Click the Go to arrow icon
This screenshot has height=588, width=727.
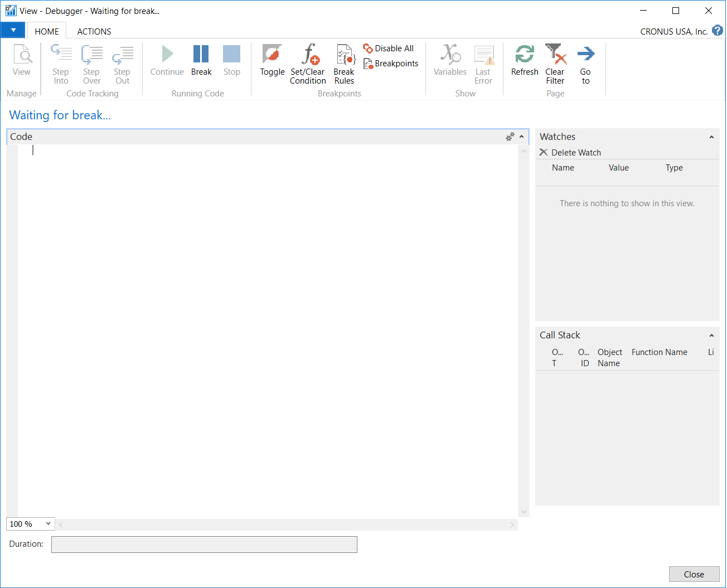pyautogui.click(x=585, y=55)
